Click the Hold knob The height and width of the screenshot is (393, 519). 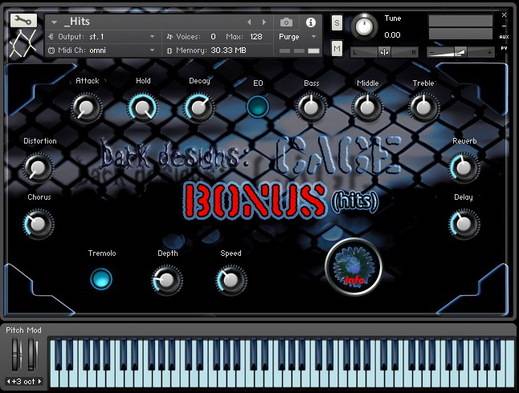143,108
